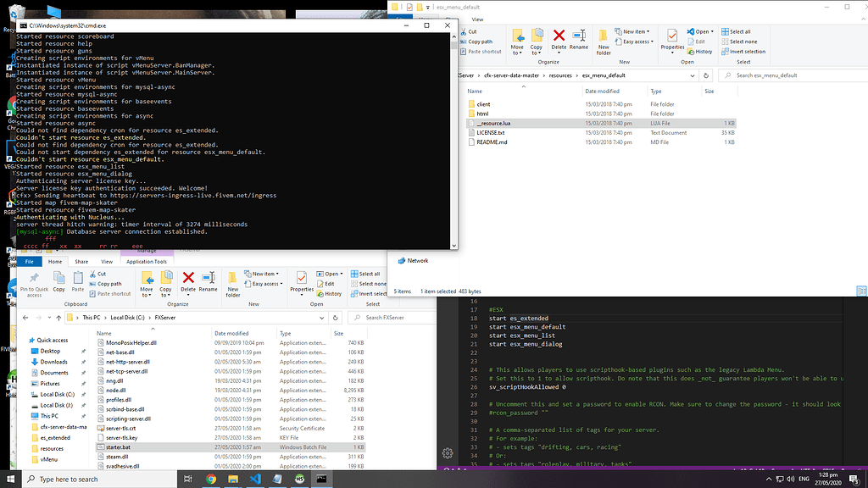Open the address bar history dropdown
Screen dimensions: 868x488
click(691, 75)
